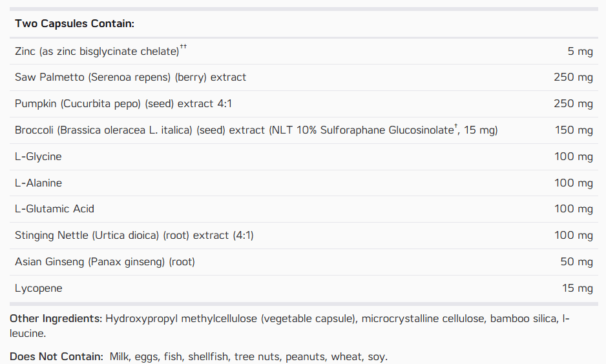
Task: Select the Zinc bisglycinate chelate row
Action: tap(304, 51)
